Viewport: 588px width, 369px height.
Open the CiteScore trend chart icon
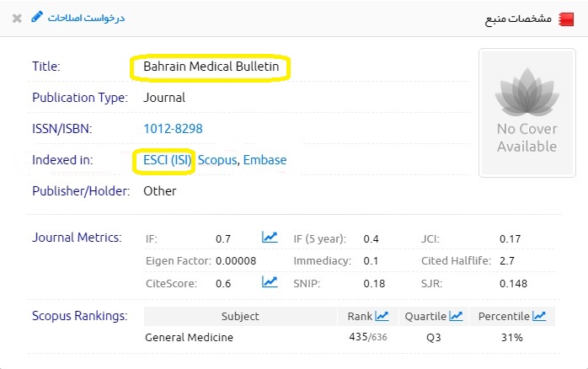click(x=270, y=282)
